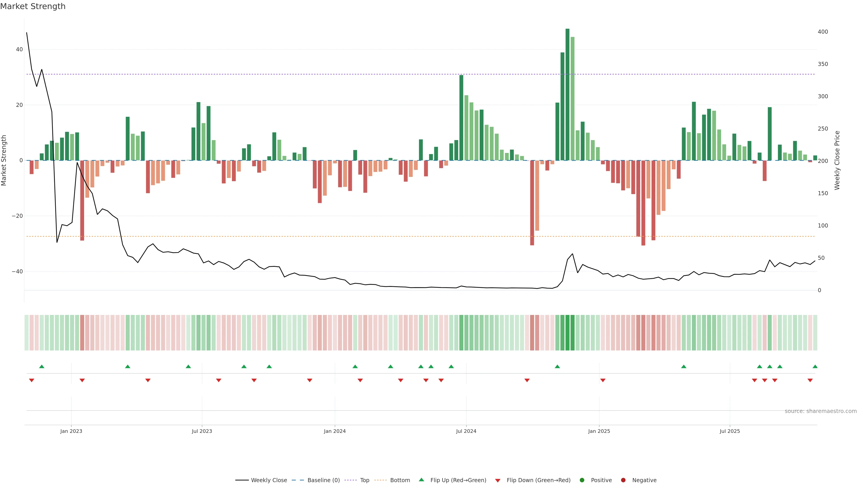Click the source: sharemaestro.com text

click(821, 411)
